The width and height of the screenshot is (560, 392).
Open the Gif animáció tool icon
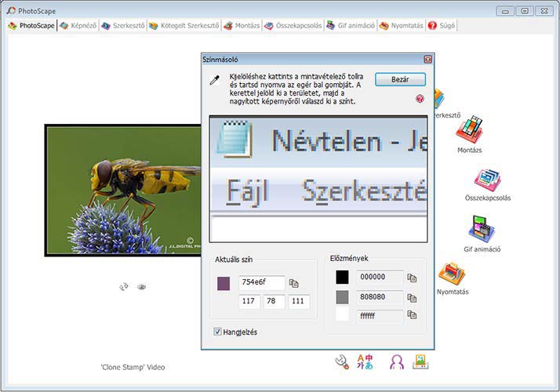click(482, 230)
